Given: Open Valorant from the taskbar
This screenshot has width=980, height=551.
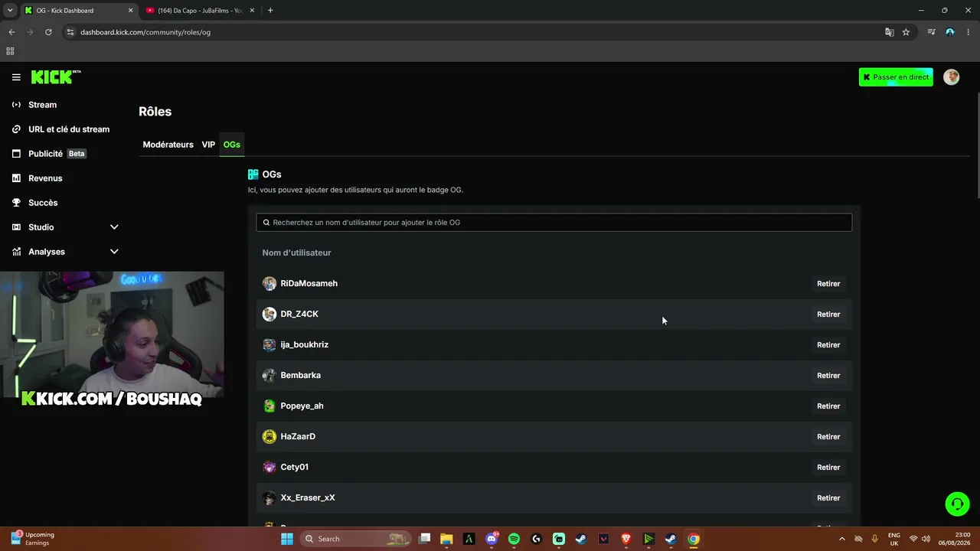Looking at the screenshot, I should [603, 539].
